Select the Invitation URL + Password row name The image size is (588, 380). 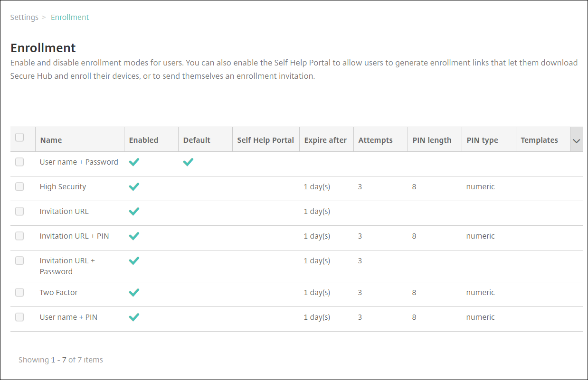pos(67,266)
